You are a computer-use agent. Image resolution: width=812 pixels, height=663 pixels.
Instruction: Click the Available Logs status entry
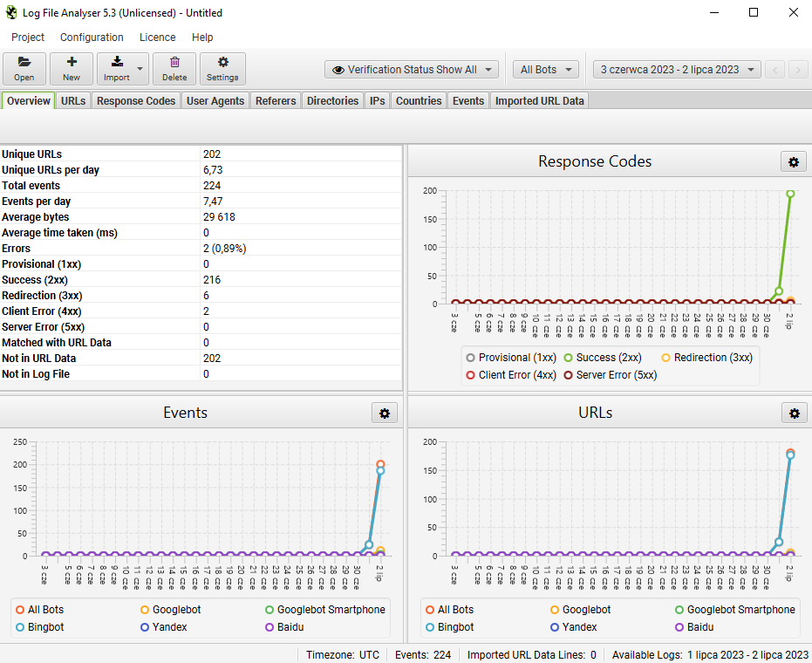[x=710, y=654]
